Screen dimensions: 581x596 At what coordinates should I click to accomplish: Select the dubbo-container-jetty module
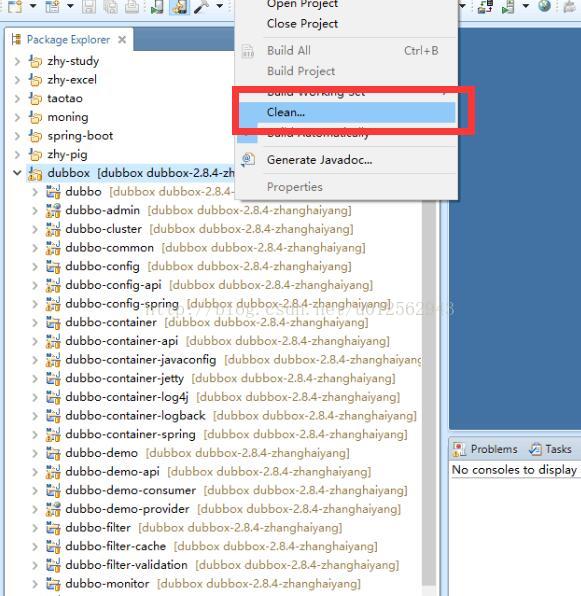click(125, 378)
